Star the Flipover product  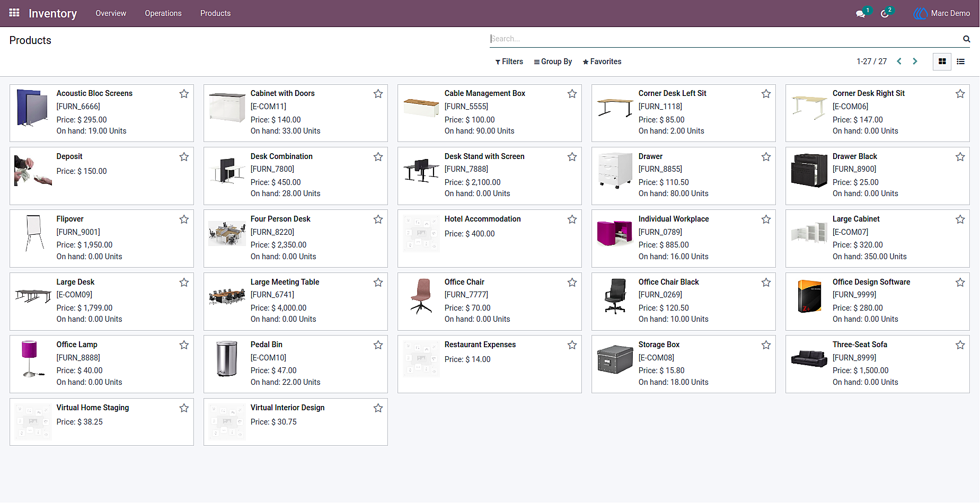click(184, 219)
